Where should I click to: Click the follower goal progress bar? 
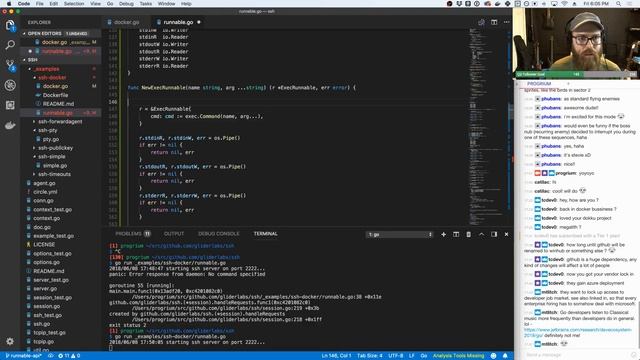(x=576, y=74)
